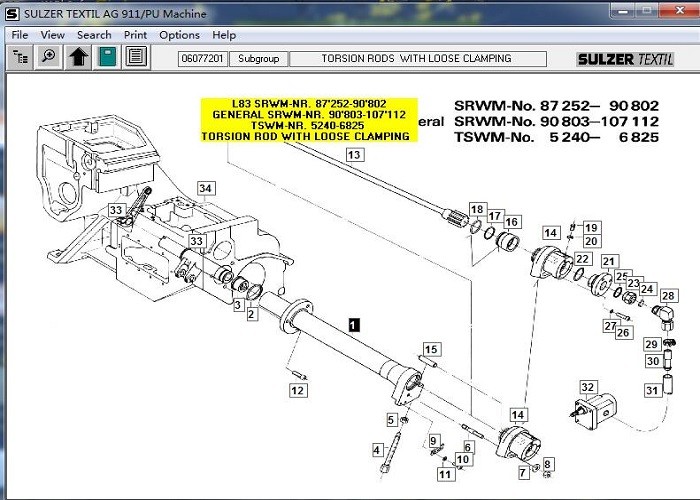
Task: Select part callout 4
Action: [377, 450]
